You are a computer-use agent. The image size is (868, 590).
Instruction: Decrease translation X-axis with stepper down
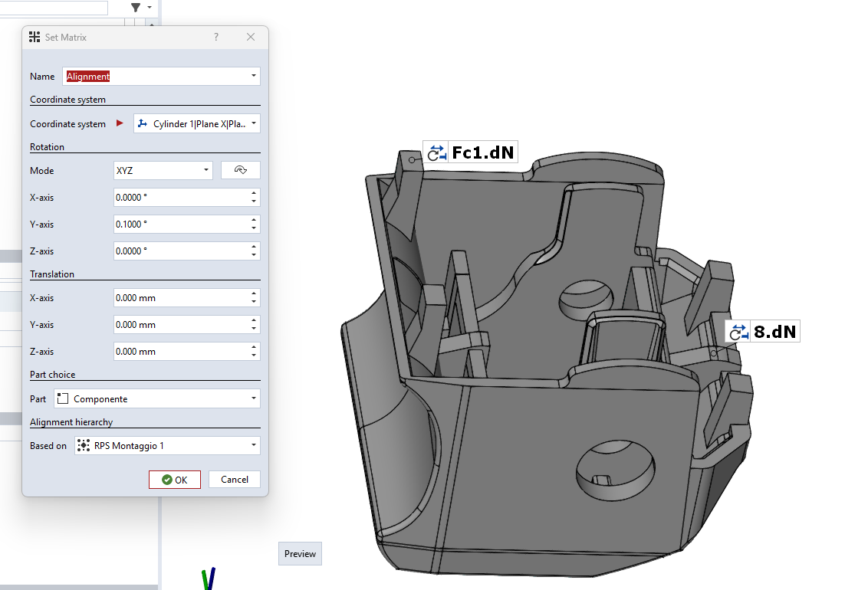pyautogui.click(x=254, y=302)
